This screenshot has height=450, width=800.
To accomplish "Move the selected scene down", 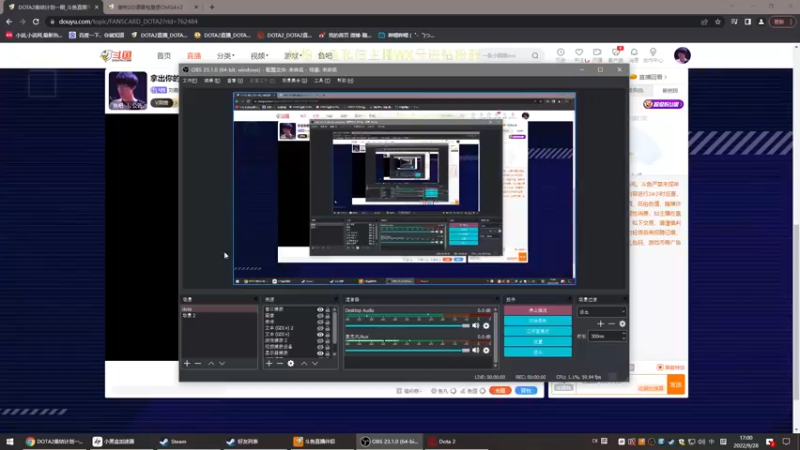I will pos(222,363).
